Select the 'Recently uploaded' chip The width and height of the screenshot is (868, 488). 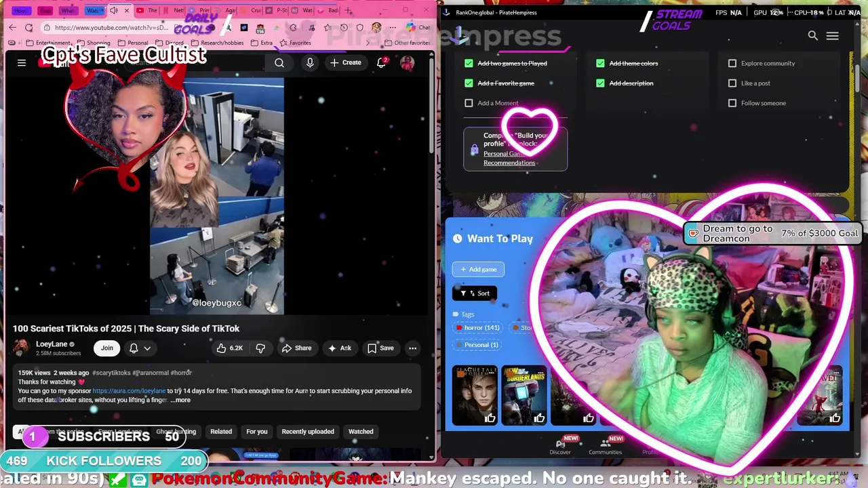click(308, 432)
